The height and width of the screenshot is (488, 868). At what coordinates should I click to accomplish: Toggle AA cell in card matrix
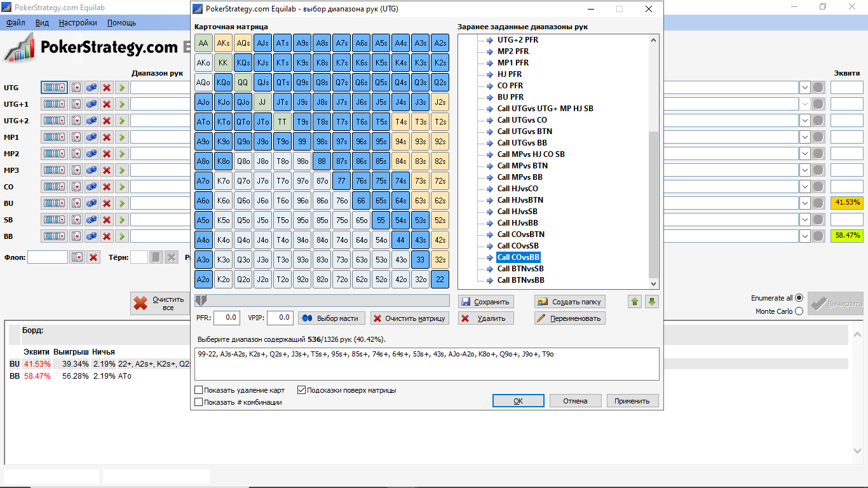click(203, 43)
